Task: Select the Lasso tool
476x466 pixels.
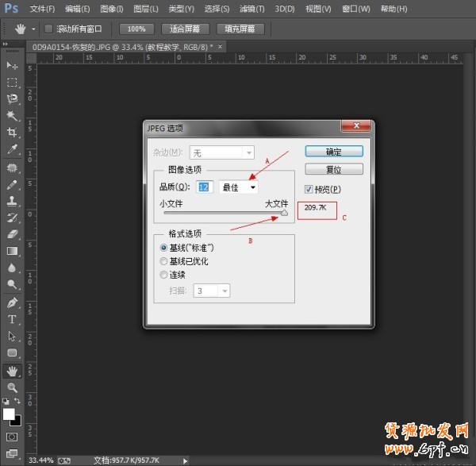Action: tap(12, 98)
